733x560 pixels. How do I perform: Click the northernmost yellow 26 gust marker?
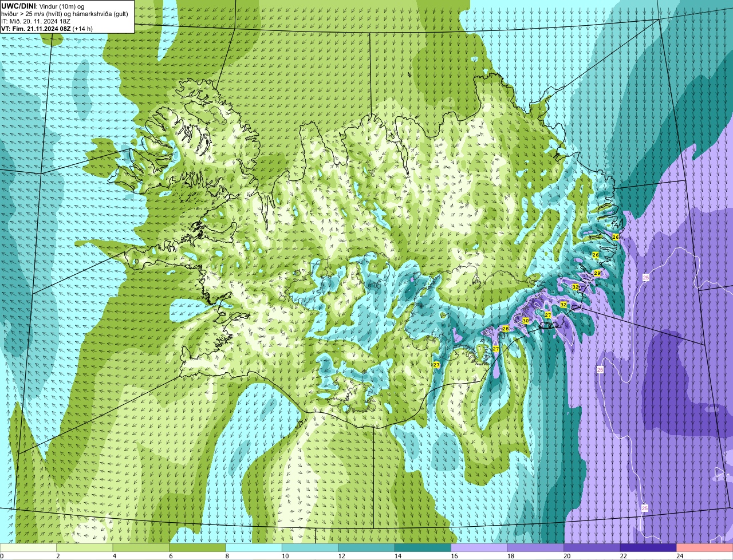coord(616,236)
